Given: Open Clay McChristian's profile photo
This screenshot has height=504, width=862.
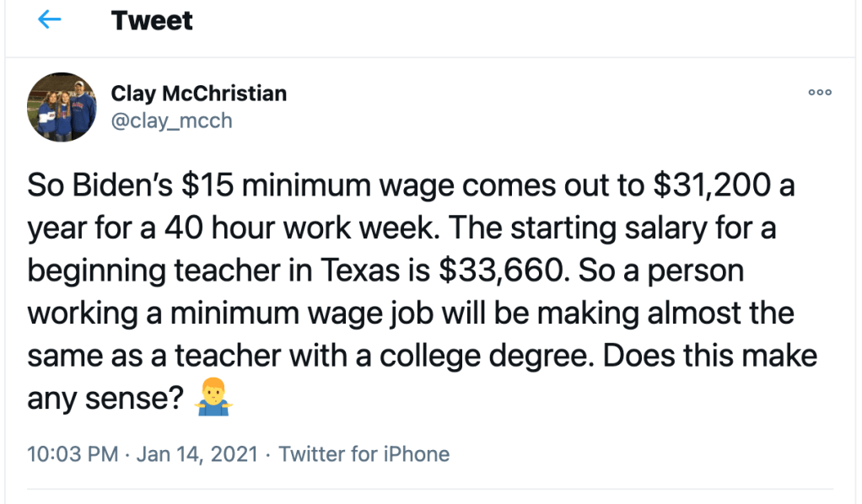Looking at the screenshot, I should point(62,106).
